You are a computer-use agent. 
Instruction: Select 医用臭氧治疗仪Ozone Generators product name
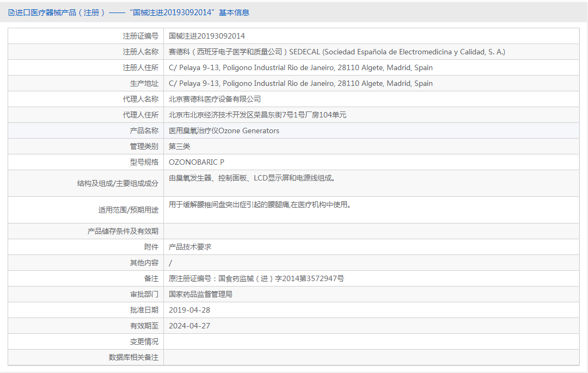click(x=224, y=130)
